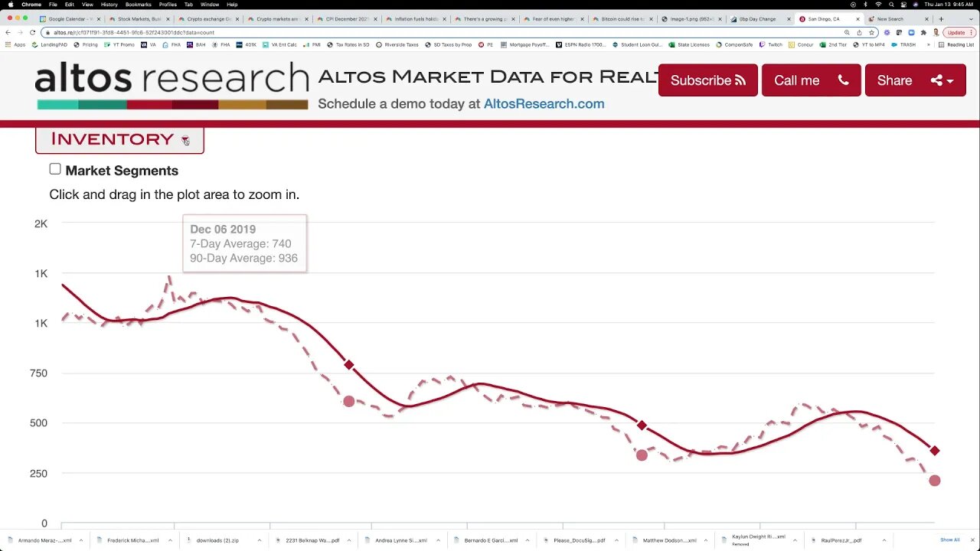Open the Reading List
The height and width of the screenshot is (551, 980).
click(x=955, y=44)
